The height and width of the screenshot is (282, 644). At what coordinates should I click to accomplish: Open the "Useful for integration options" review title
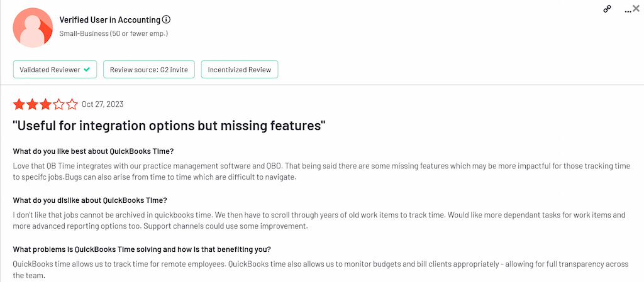click(x=169, y=125)
